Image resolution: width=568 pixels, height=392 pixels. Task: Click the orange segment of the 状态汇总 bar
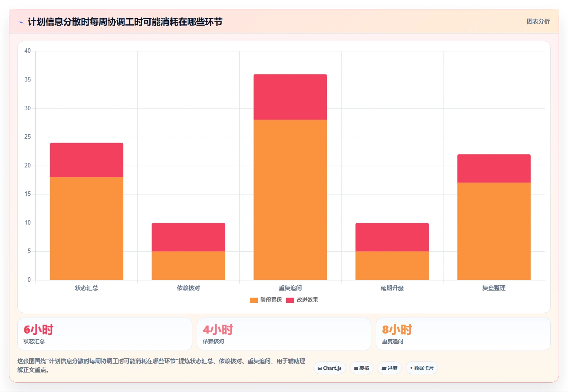coord(86,229)
